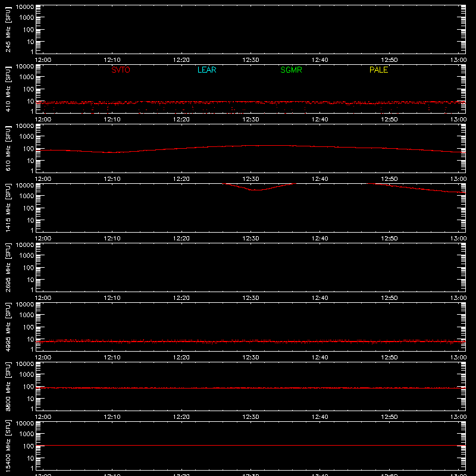The height and width of the screenshot is (476, 476).
Task: Click the scattered 410 MHz flux trace
Action: coord(250,102)
